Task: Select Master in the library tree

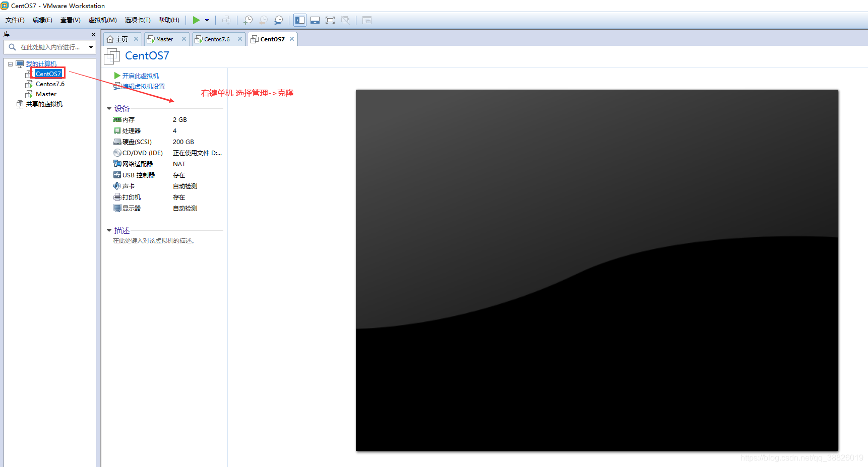Action: click(46, 94)
